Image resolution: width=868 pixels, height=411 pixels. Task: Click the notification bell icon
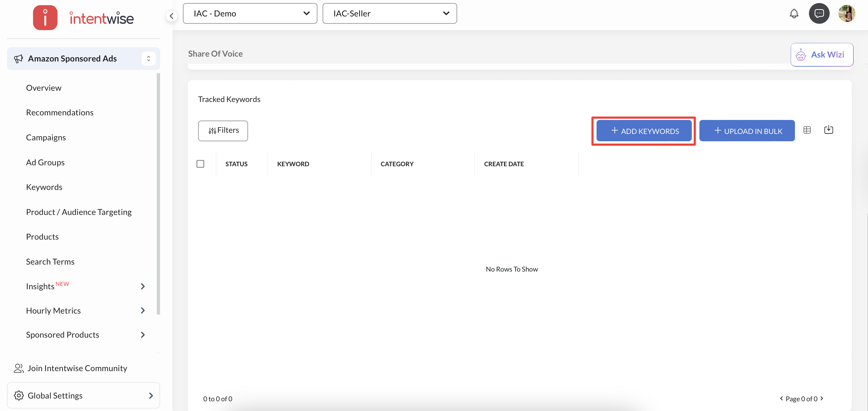pyautogui.click(x=794, y=13)
